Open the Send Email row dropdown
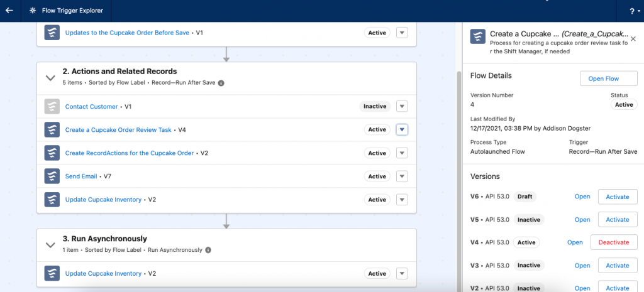 tap(402, 176)
